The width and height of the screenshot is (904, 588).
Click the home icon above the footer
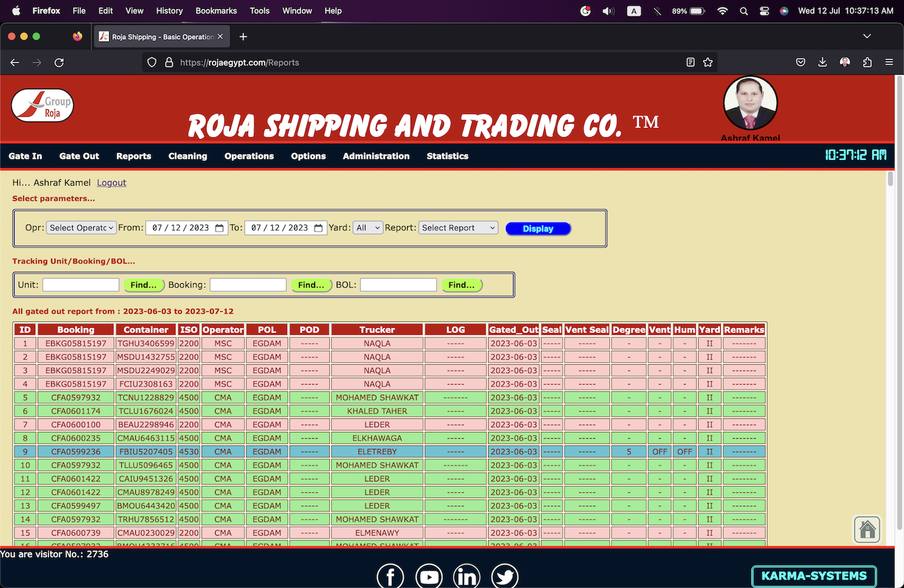click(x=867, y=529)
